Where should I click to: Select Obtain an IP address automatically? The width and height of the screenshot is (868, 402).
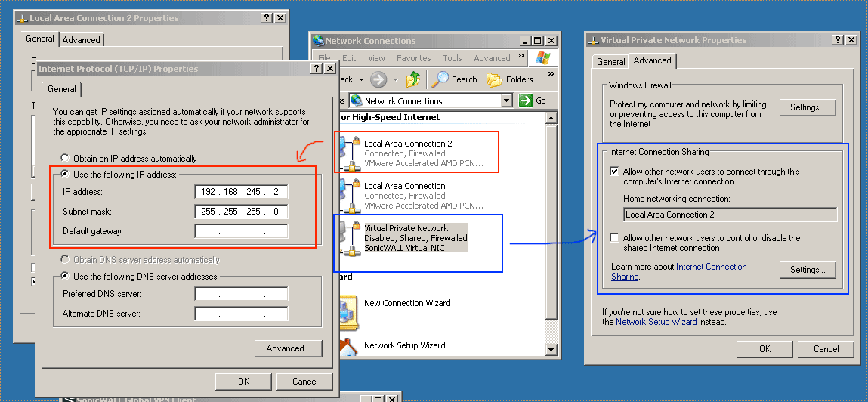pos(66,159)
